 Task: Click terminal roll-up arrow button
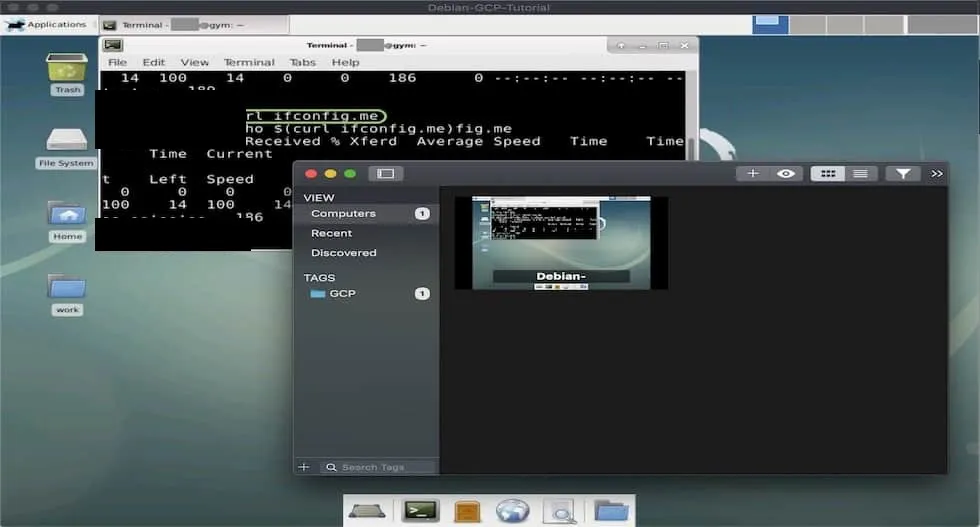pos(621,46)
